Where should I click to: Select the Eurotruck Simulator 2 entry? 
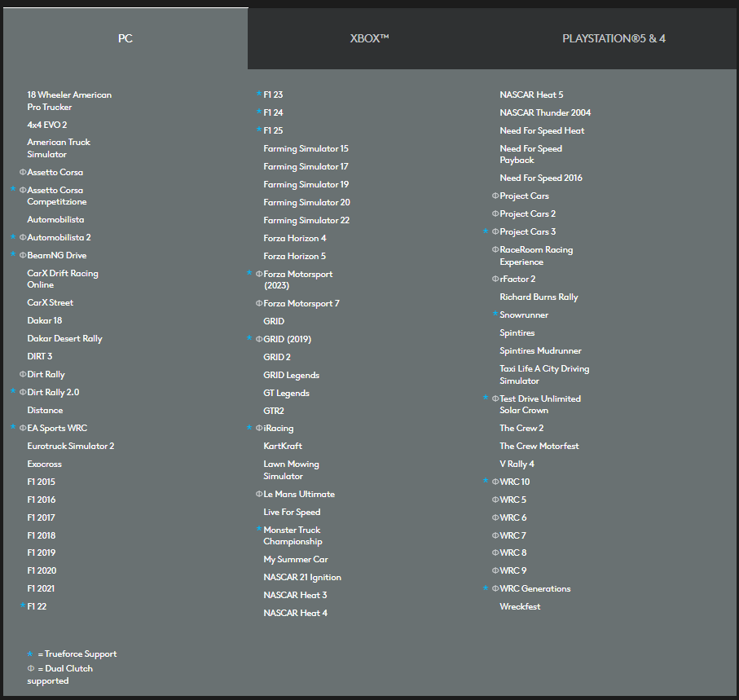point(70,446)
